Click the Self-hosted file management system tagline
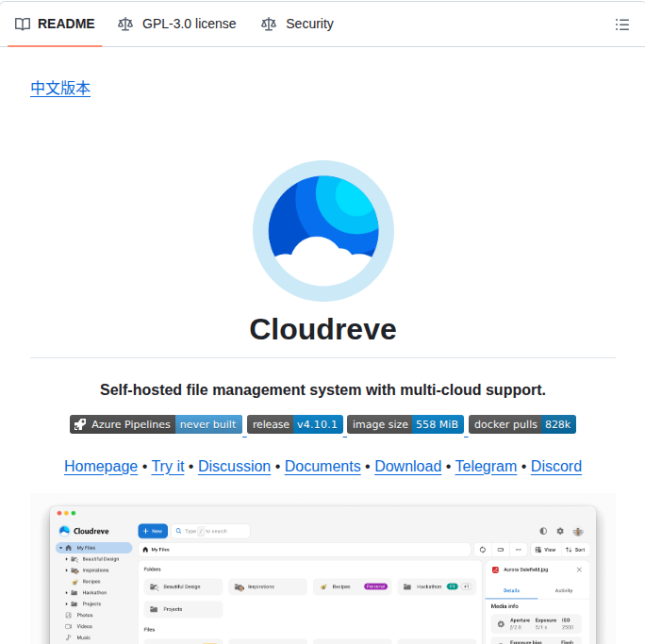Screen dimensions: 645x644 (322, 389)
